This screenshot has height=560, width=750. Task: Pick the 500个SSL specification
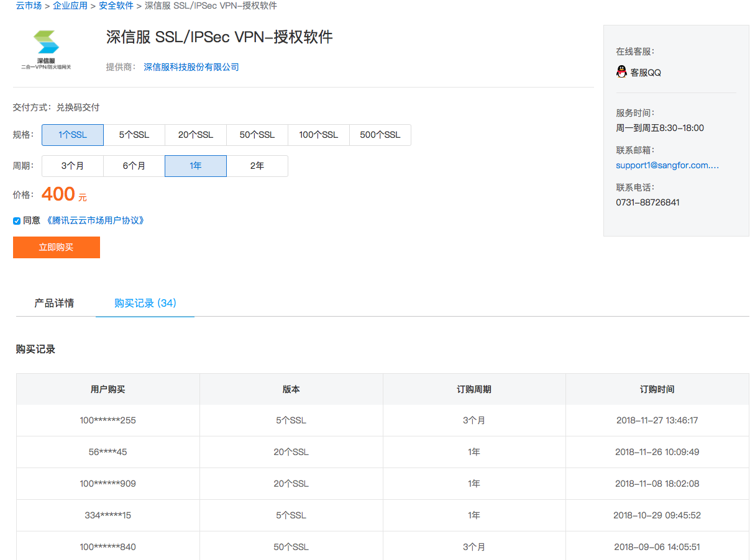click(380, 135)
